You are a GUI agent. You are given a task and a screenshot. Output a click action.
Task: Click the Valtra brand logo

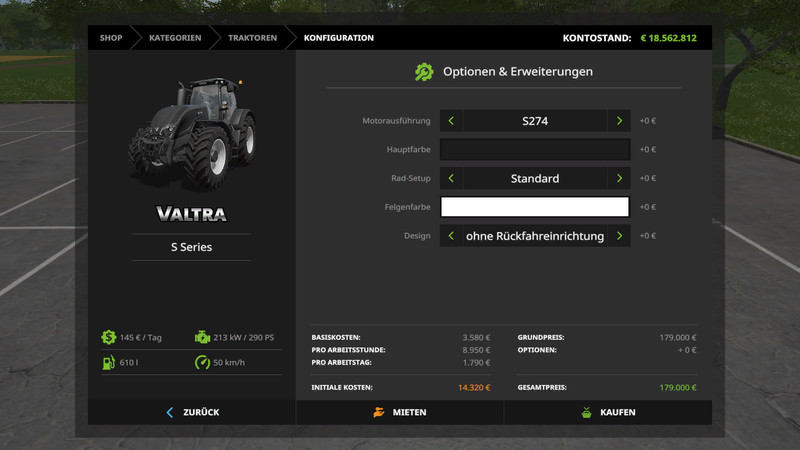pos(191,213)
